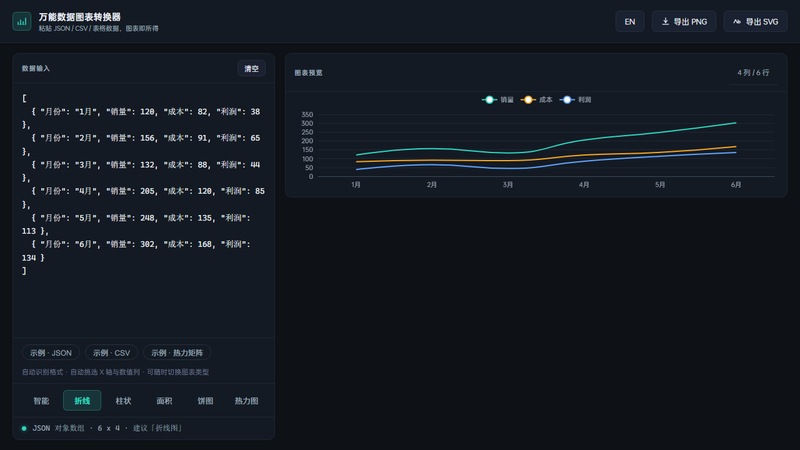Switch interface language with EN button

pyautogui.click(x=630, y=21)
